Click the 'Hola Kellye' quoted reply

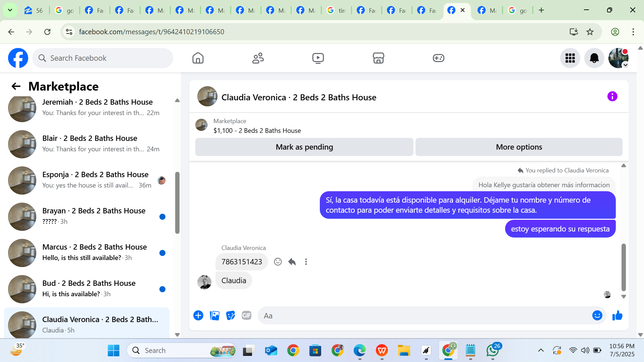click(x=544, y=185)
